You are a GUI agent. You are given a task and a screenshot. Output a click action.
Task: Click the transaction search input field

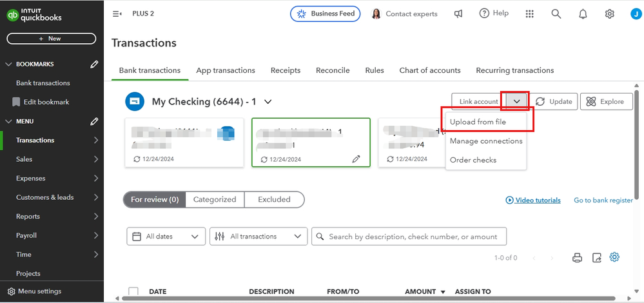click(409, 237)
